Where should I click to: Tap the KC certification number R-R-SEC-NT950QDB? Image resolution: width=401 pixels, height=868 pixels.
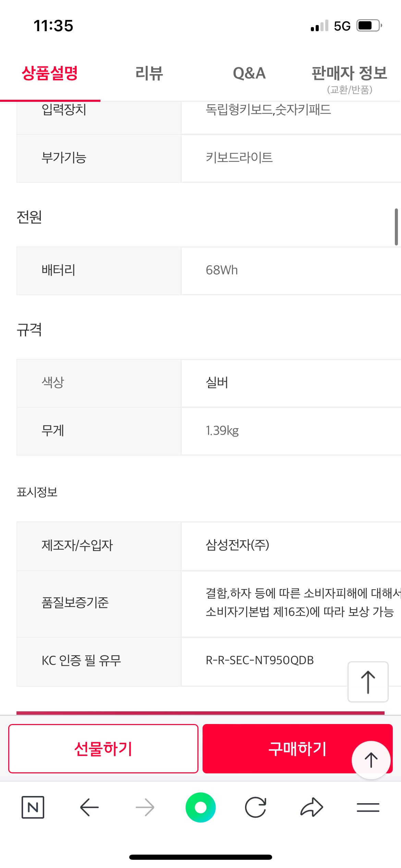coord(259,660)
